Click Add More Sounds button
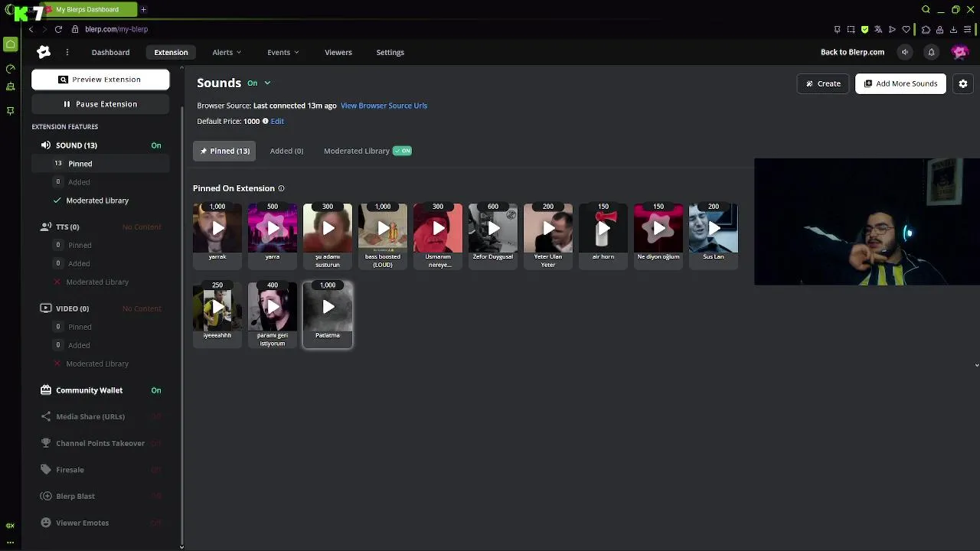Image resolution: width=980 pixels, height=551 pixels. pos(900,83)
